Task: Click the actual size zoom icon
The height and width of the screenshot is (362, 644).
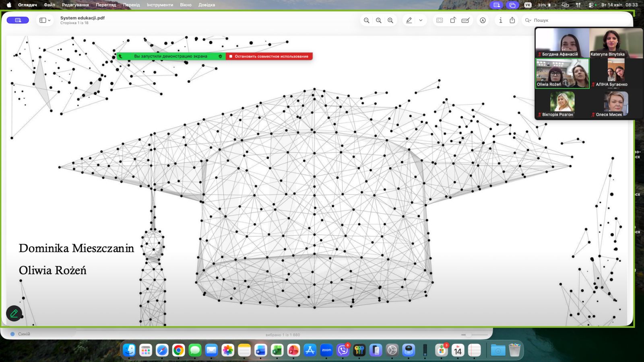Action: tap(378, 21)
